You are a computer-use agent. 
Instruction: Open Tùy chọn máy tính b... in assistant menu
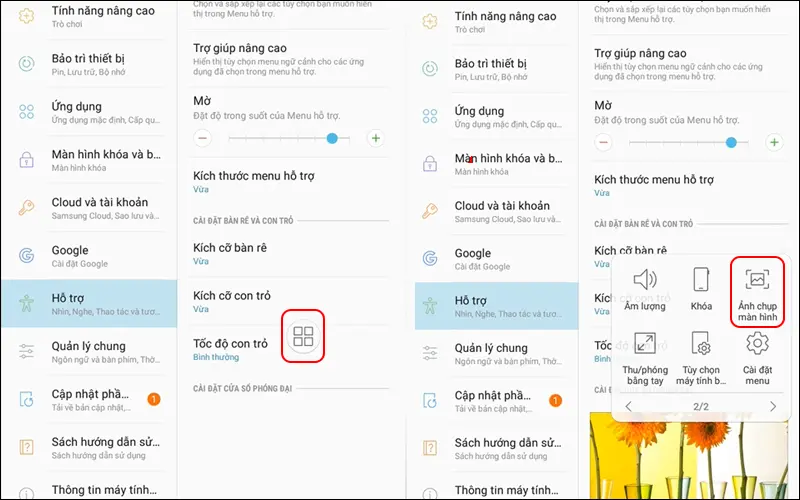701,359
